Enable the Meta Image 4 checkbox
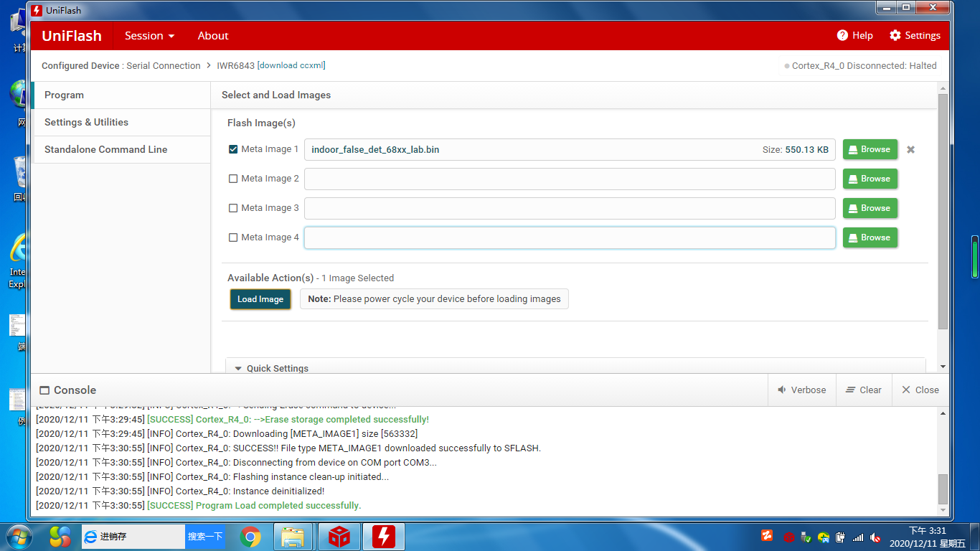 [x=233, y=237]
